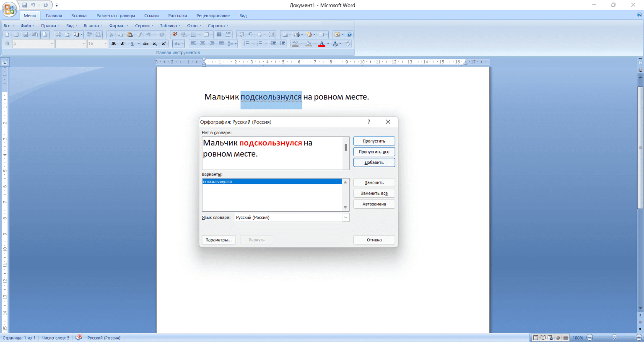Click the zoom in plus button
The width and height of the screenshot is (644, 342).
coord(639,337)
